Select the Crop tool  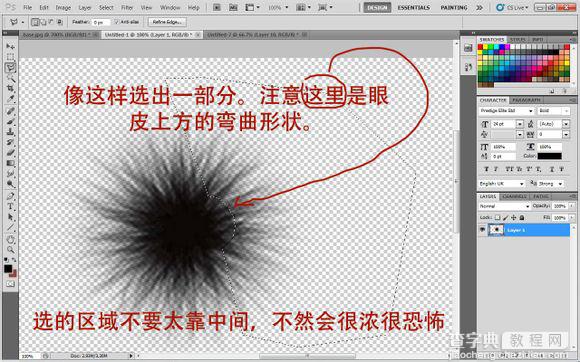click(10, 88)
